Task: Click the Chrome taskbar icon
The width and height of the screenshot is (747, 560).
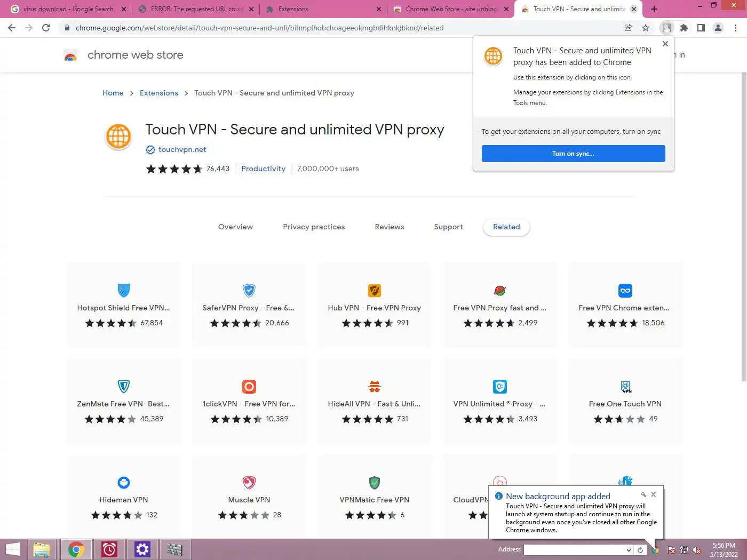Action: tap(76, 549)
